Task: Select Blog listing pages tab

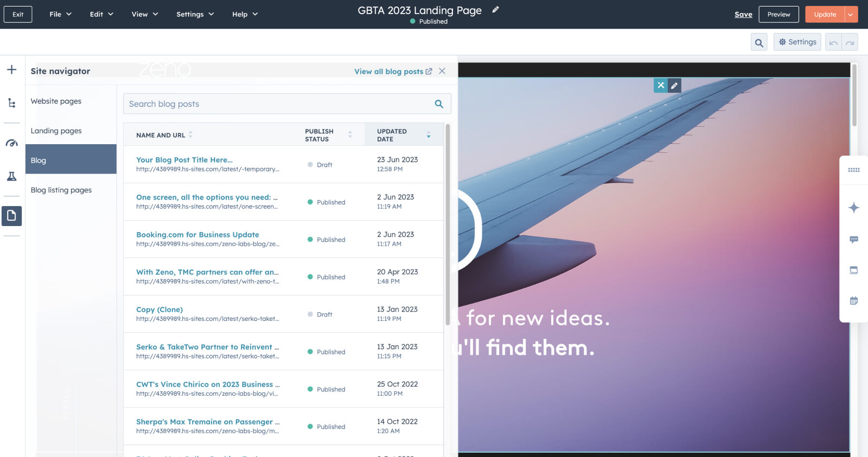Action: [71, 190]
